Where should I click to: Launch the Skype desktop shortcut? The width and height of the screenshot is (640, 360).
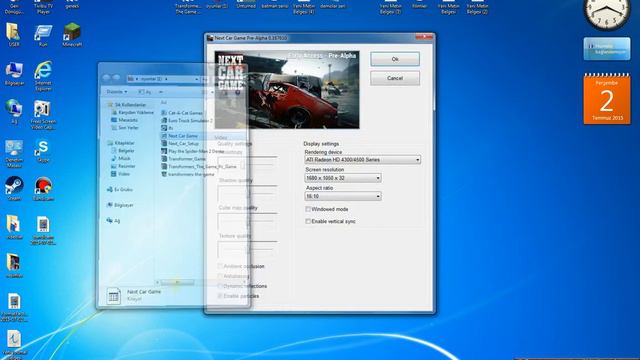point(42,151)
